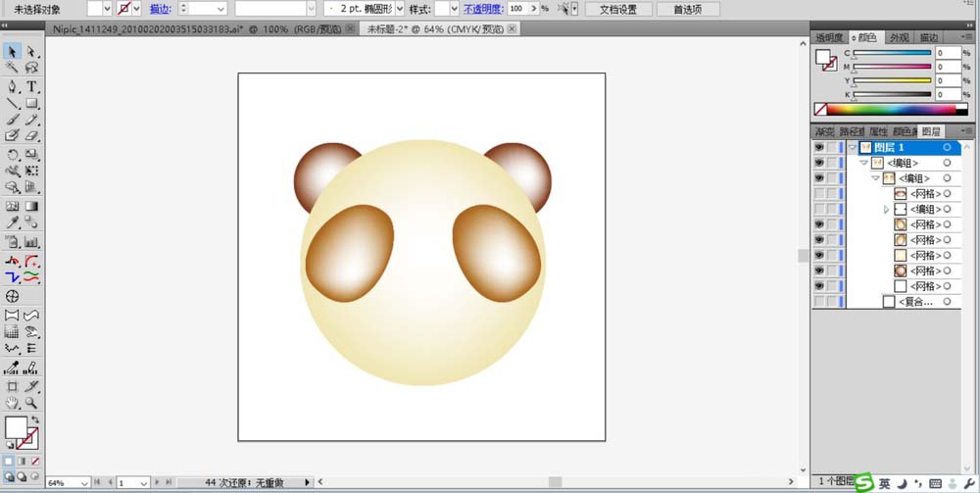Close the 未标题-2 document tab
The width and height of the screenshot is (980, 493).
click(x=512, y=28)
